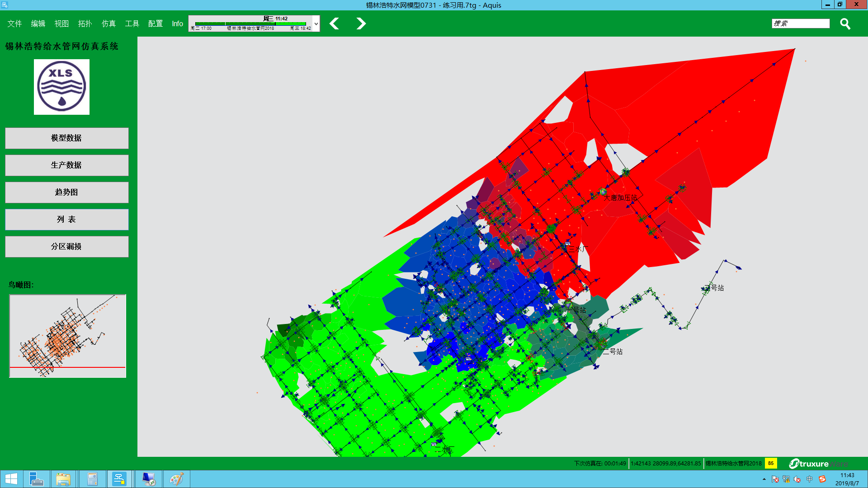
Task: Open File Explorer from taskbar
Action: pyautogui.click(x=63, y=479)
